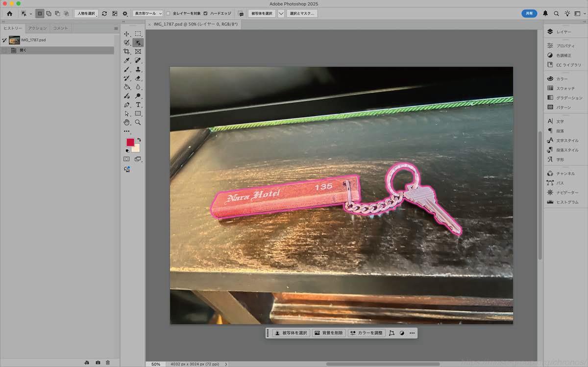Refresh object finder with the circular arrows
The height and width of the screenshot is (367, 588).
coord(104,13)
